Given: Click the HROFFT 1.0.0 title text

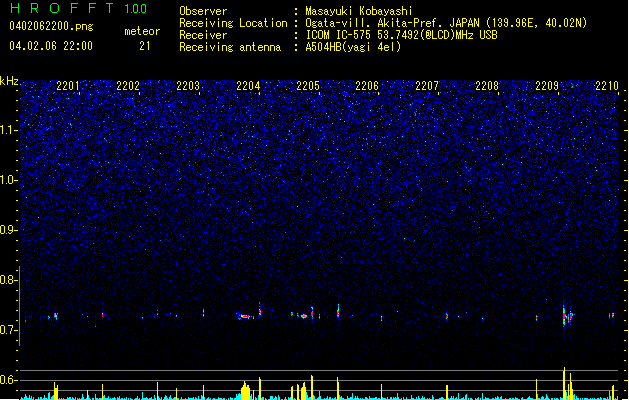Looking at the screenshot, I should point(78,8).
